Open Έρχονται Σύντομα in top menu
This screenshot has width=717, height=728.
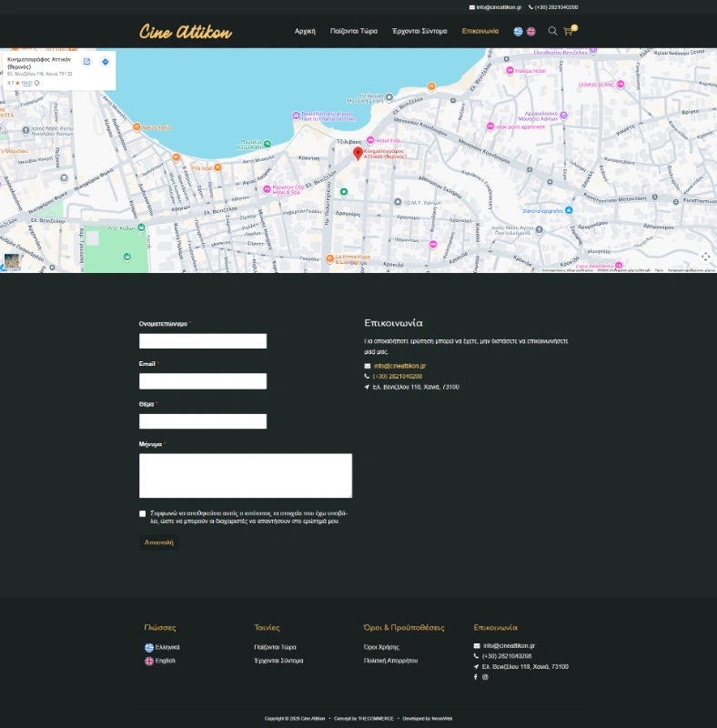click(419, 31)
